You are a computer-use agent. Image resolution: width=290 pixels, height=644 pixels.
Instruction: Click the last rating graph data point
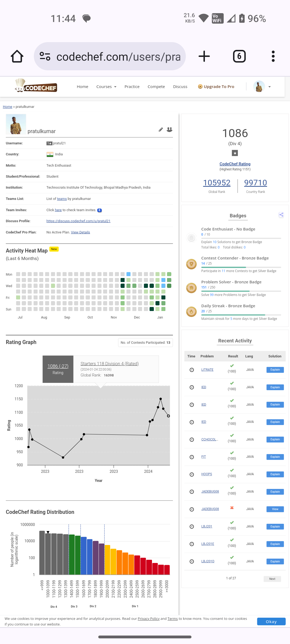[168, 416]
